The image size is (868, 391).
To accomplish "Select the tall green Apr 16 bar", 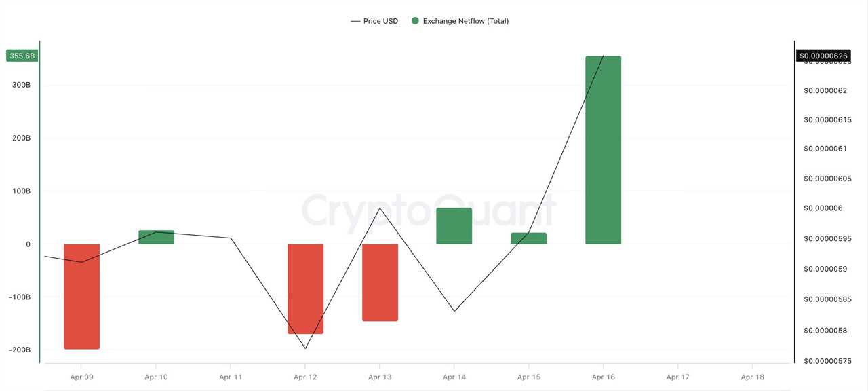I will click(604, 150).
